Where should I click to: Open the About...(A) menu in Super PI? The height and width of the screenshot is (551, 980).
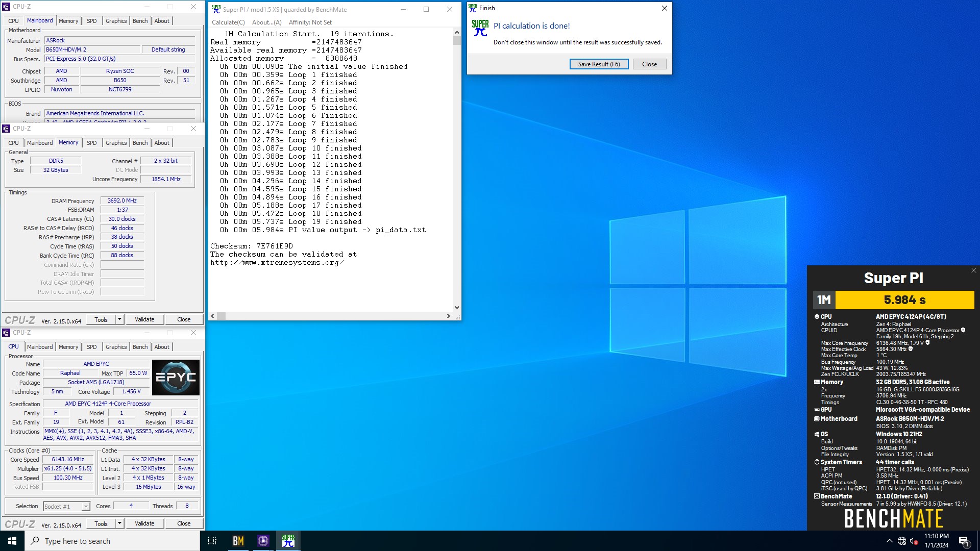click(266, 22)
